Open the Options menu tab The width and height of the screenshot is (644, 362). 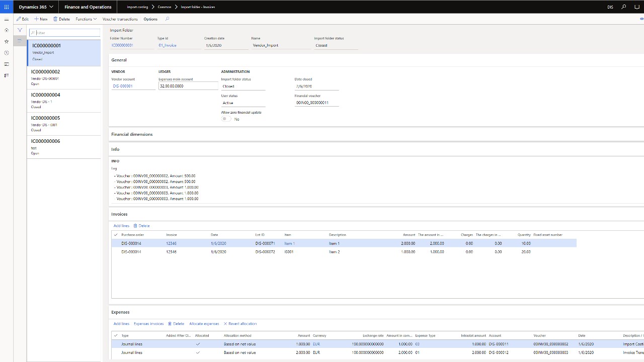click(150, 19)
